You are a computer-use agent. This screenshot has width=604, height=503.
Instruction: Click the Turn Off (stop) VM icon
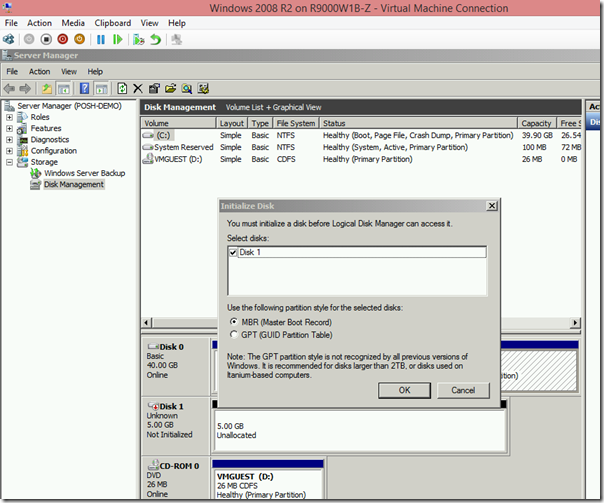(46, 39)
